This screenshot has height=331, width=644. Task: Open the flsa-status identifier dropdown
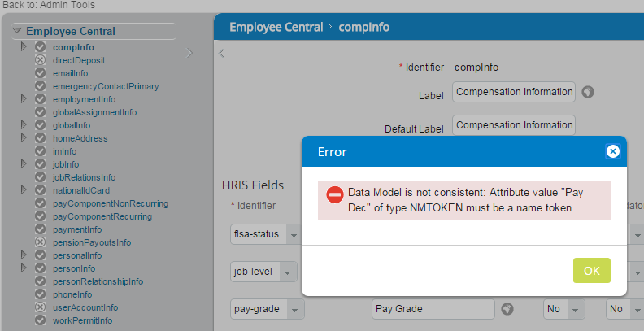click(x=294, y=235)
